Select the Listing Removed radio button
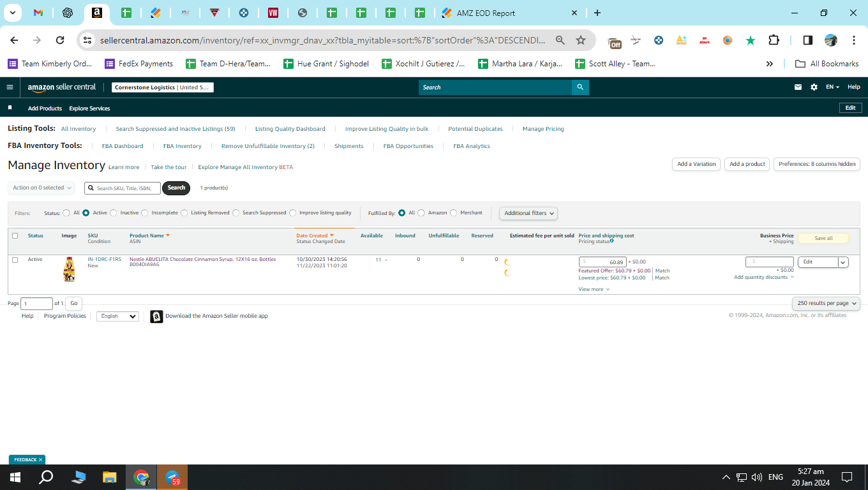Screen dimensions: 868x490 tap(184, 213)
